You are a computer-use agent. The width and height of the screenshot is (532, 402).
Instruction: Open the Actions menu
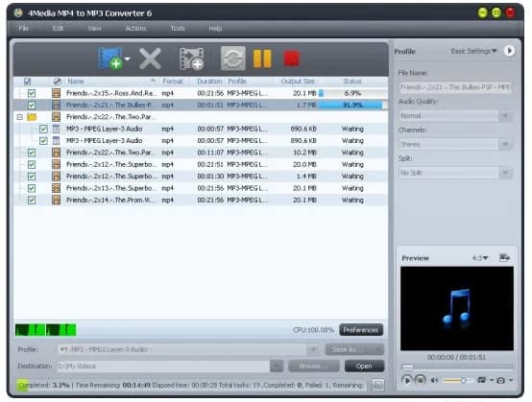pyautogui.click(x=135, y=28)
